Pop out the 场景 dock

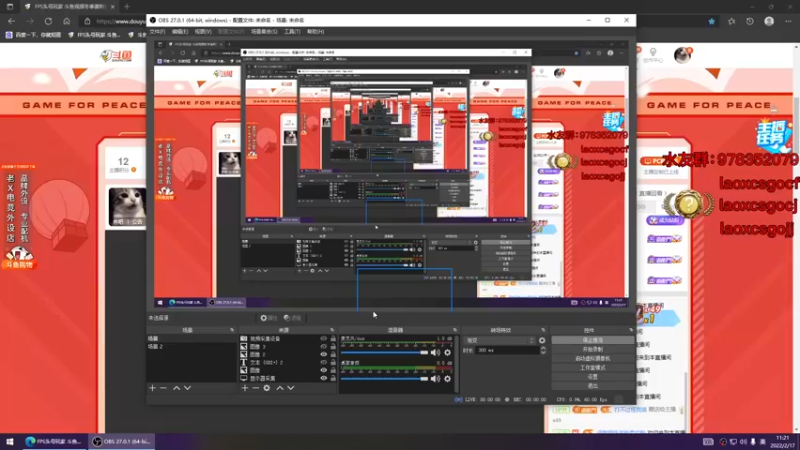[232, 330]
